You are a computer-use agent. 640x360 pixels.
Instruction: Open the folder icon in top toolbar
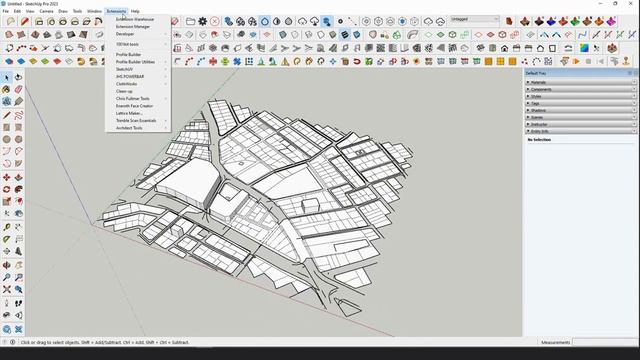point(190,21)
